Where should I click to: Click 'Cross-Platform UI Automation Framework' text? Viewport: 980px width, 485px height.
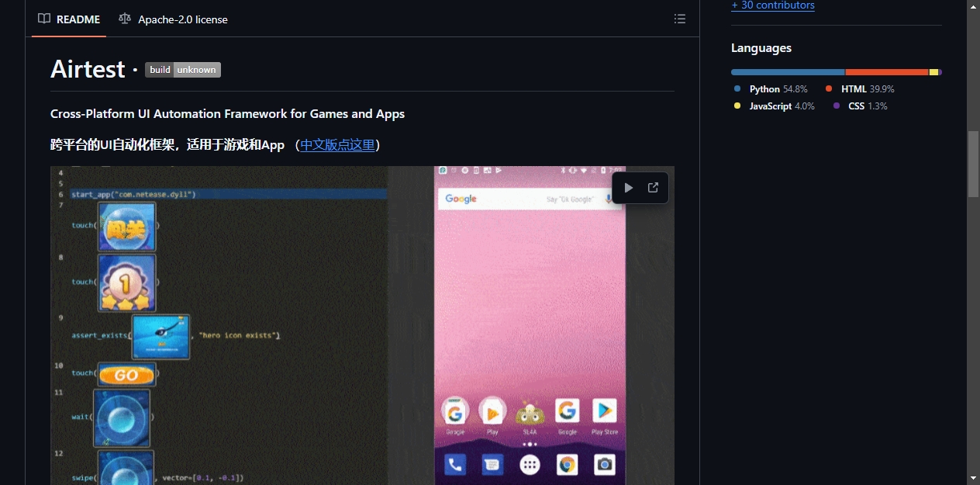(169, 114)
